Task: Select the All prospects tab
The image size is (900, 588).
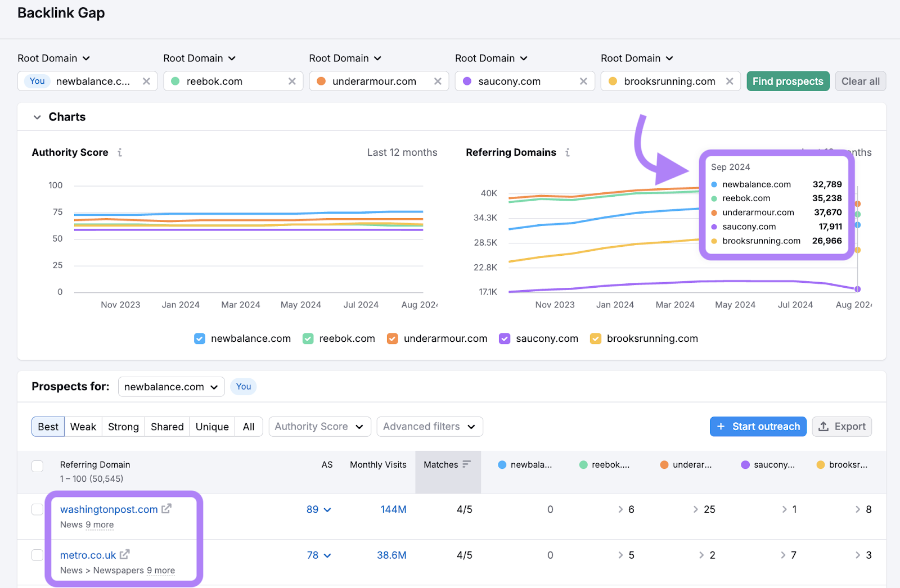Action: point(249,427)
